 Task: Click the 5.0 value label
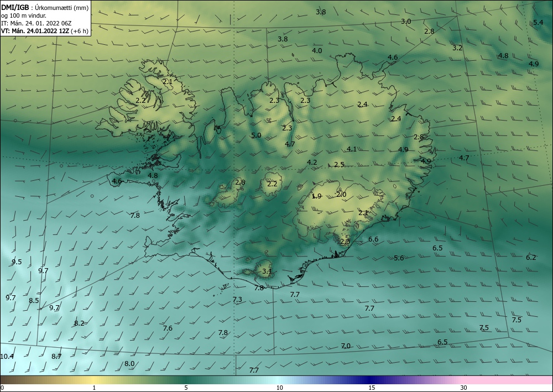coord(257,135)
